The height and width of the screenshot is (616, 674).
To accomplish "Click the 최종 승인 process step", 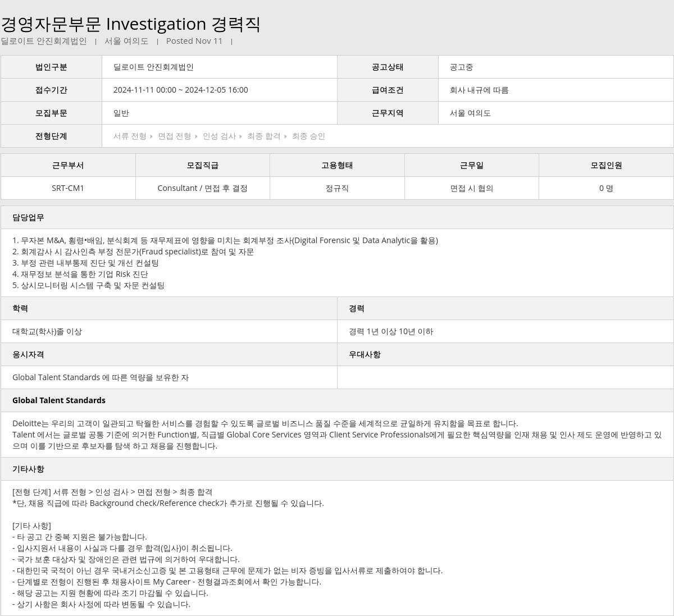I will pos(308,136).
